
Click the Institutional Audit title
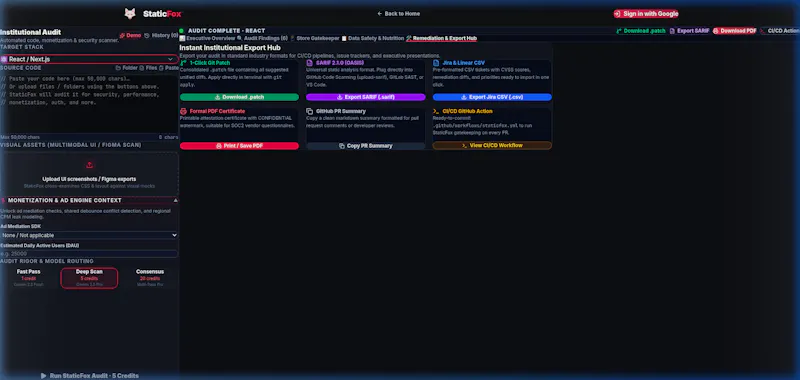(x=31, y=32)
